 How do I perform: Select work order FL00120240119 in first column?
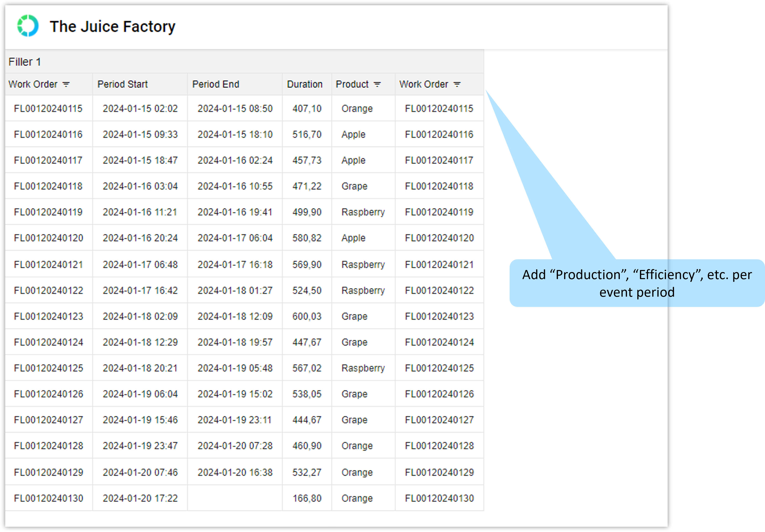48,212
